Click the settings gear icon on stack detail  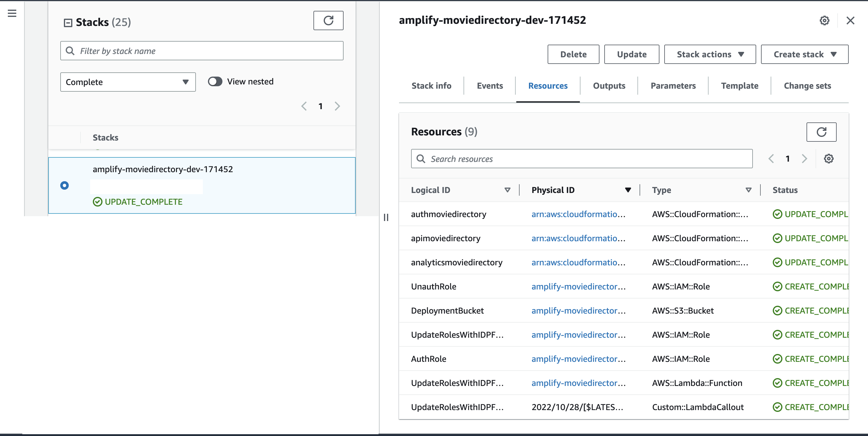pos(825,21)
